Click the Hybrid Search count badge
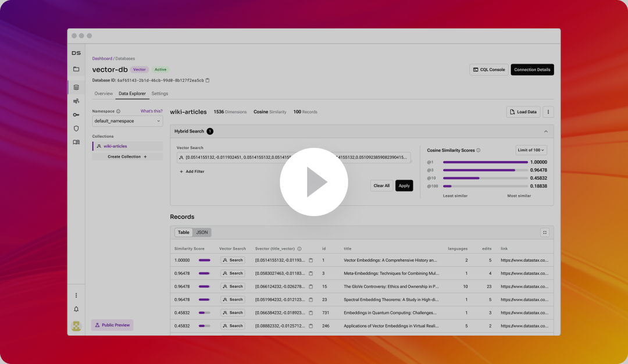This screenshot has height=364, width=628. click(x=210, y=131)
